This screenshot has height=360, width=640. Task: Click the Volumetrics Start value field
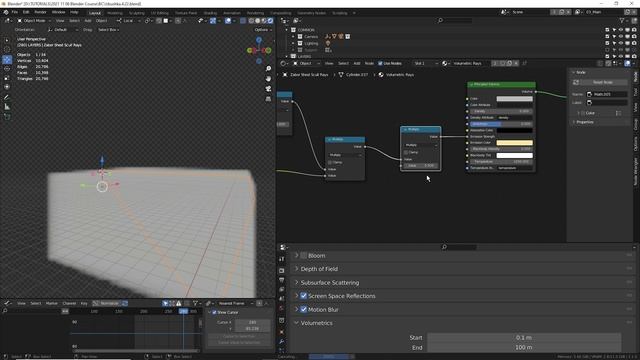click(524, 338)
